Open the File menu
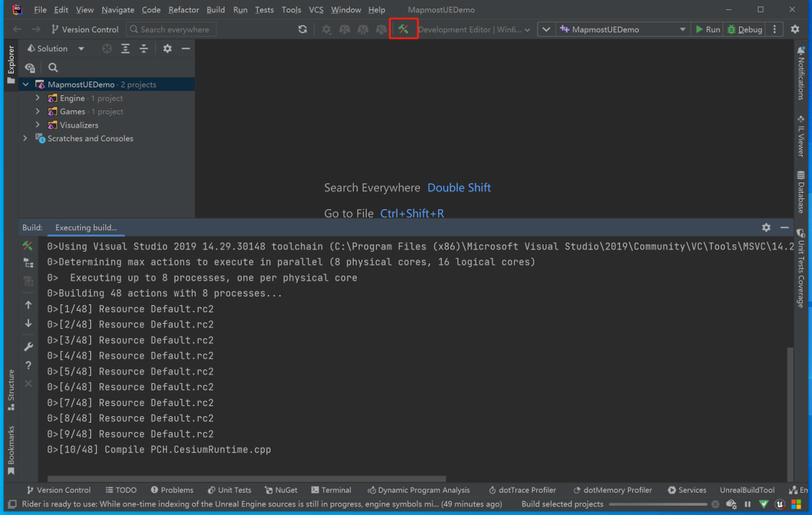812x515 pixels. (x=40, y=10)
